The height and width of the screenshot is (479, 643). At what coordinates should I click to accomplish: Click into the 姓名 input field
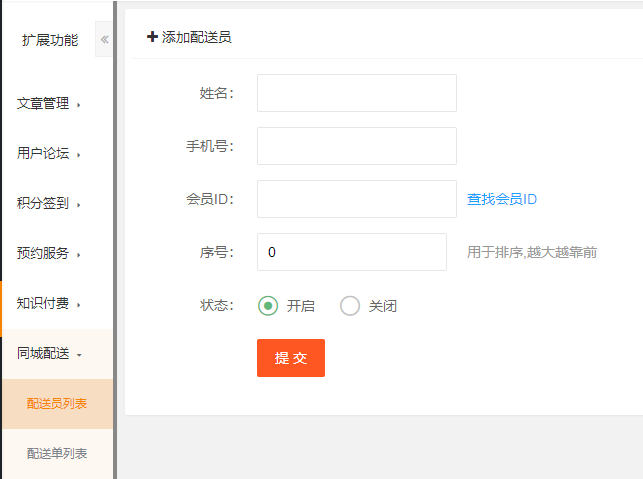pyautogui.click(x=356, y=93)
